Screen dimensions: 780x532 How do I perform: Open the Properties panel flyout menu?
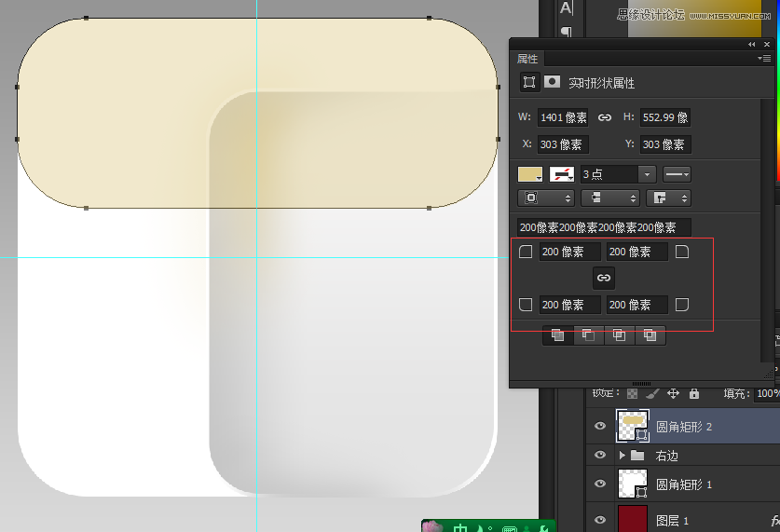764,58
